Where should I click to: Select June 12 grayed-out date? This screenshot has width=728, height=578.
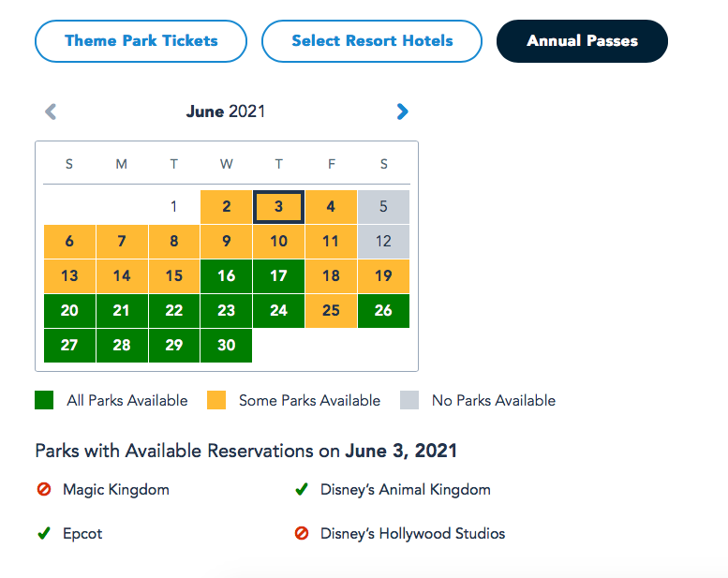pyautogui.click(x=383, y=242)
